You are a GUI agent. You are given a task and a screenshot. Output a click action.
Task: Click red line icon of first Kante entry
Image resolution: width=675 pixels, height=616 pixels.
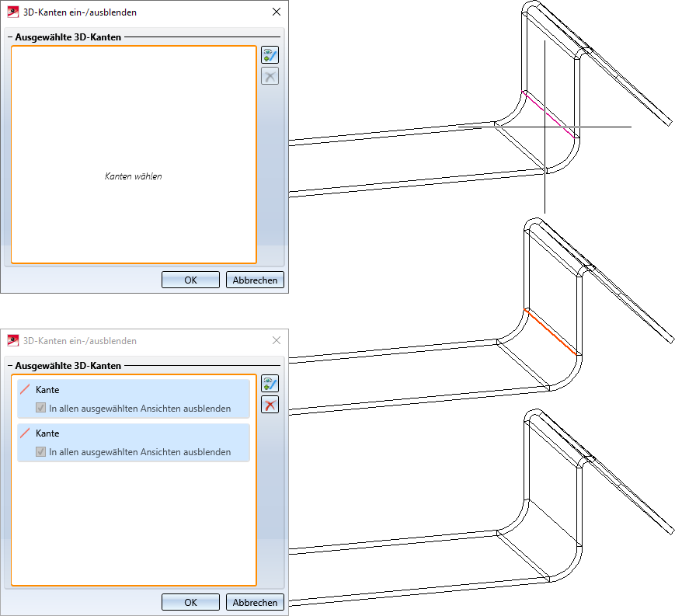click(x=26, y=390)
